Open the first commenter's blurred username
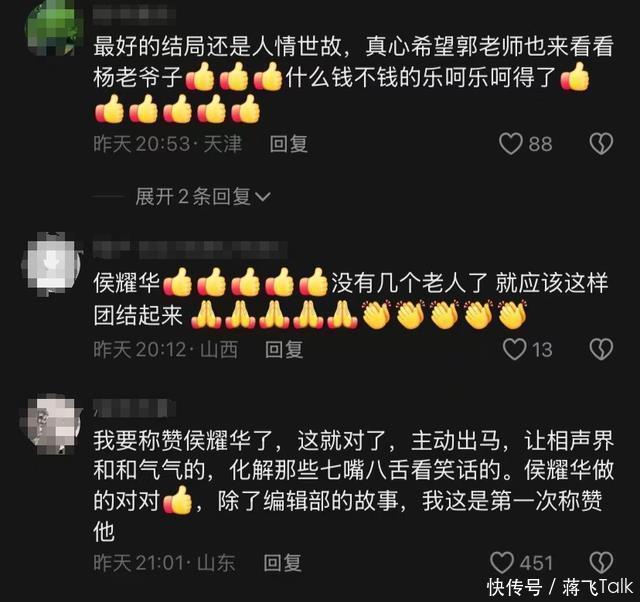 [134, 12]
